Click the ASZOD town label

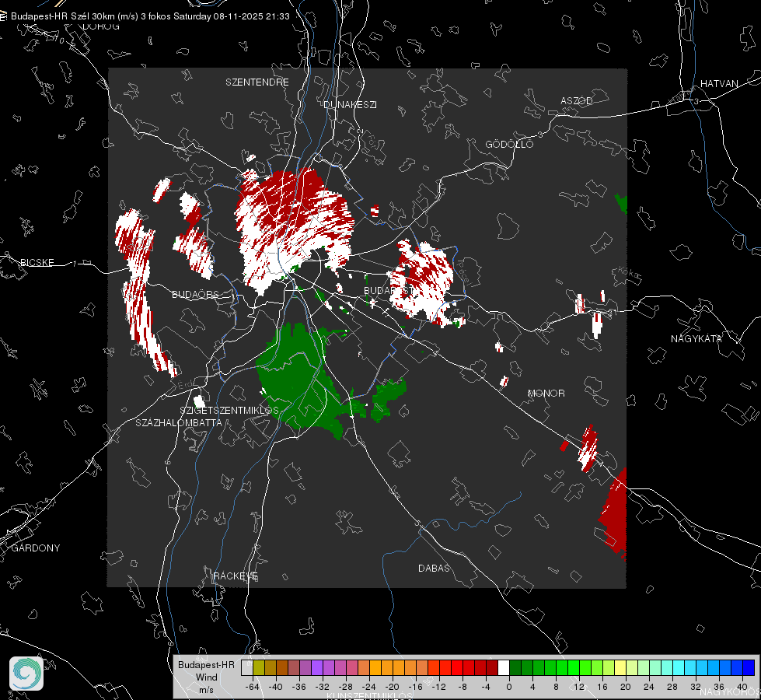[577, 100]
